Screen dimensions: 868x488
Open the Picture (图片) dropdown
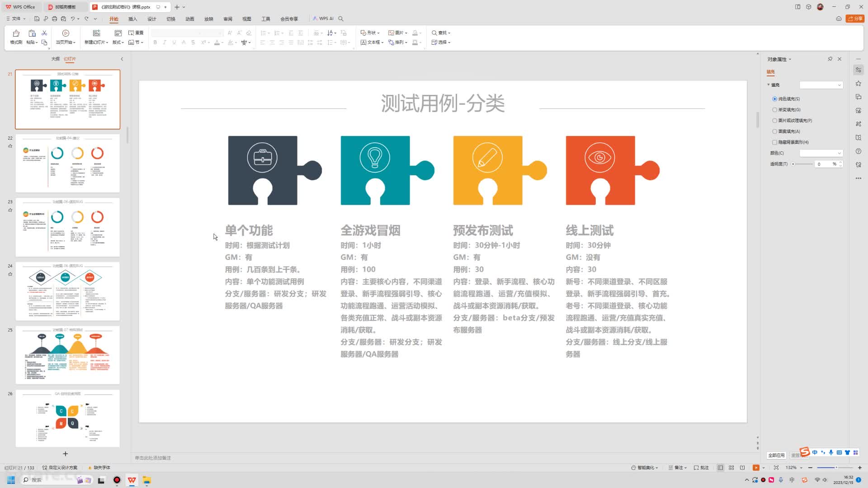[398, 33]
